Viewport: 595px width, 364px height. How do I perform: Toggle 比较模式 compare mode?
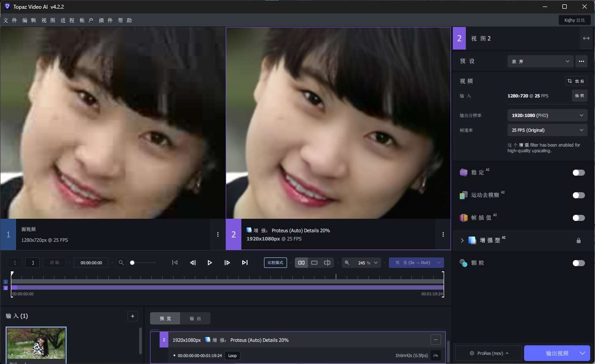click(x=275, y=263)
